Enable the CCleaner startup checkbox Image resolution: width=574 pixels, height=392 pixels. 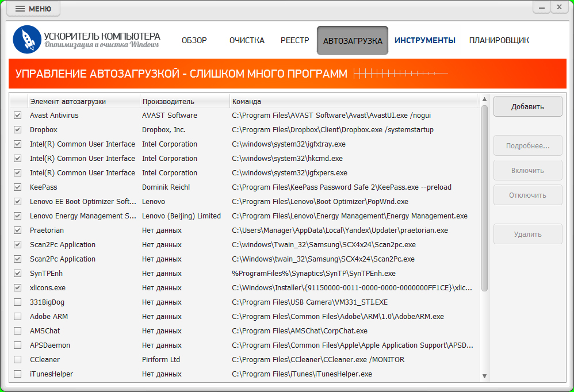[18, 359]
